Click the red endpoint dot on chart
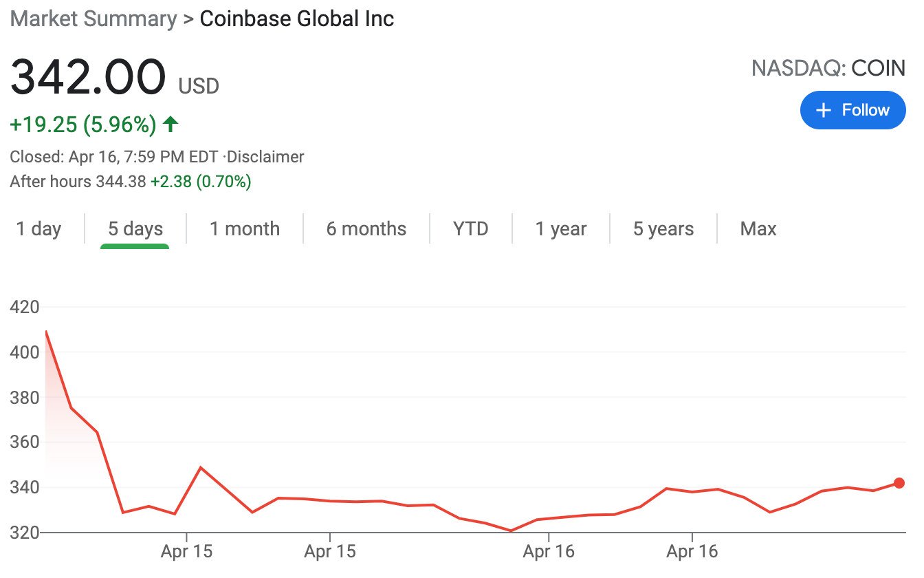Screen dimensions: 924x578 899,483
